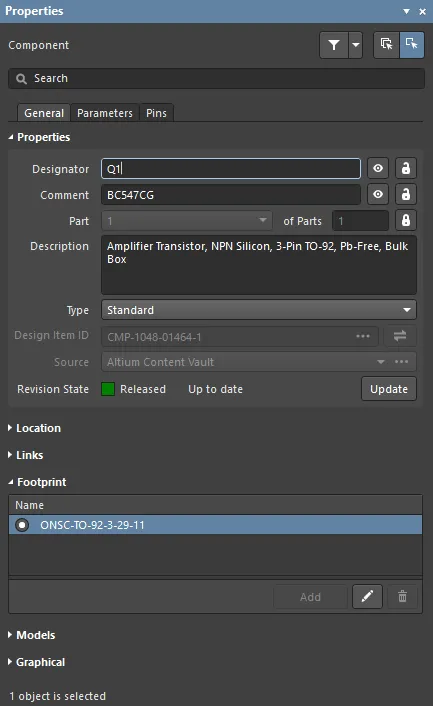Click the selection filter funnel icon
This screenshot has width=433, height=706.
click(x=334, y=45)
